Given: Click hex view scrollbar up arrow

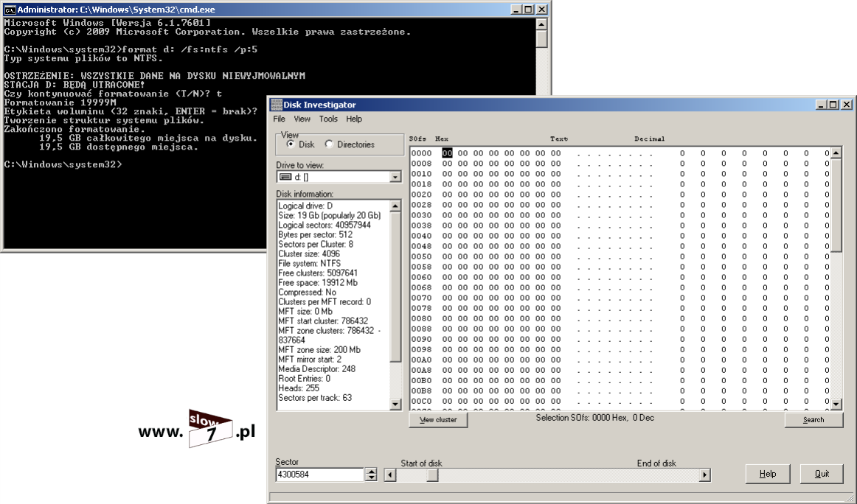Looking at the screenshot, I should pos(836,153).
